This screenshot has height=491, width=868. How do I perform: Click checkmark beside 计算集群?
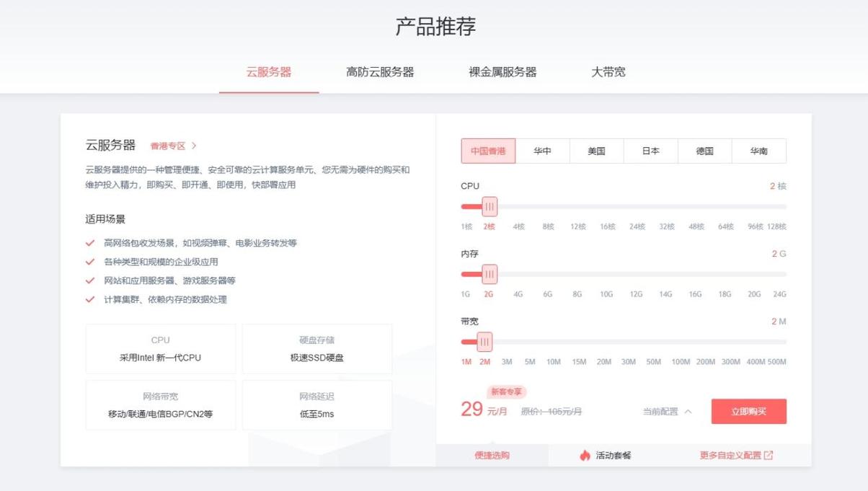point(90,299)
